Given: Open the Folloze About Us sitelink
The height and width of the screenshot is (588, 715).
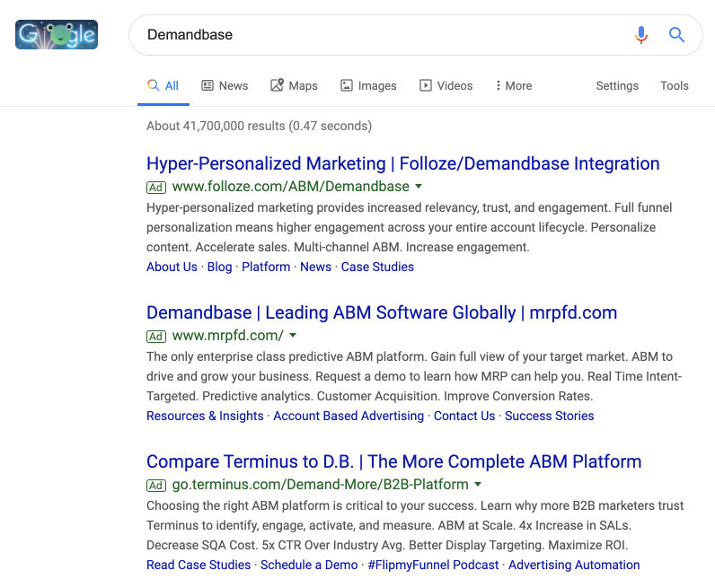Looking at the screenshot, I should click(x=172, y=267).
